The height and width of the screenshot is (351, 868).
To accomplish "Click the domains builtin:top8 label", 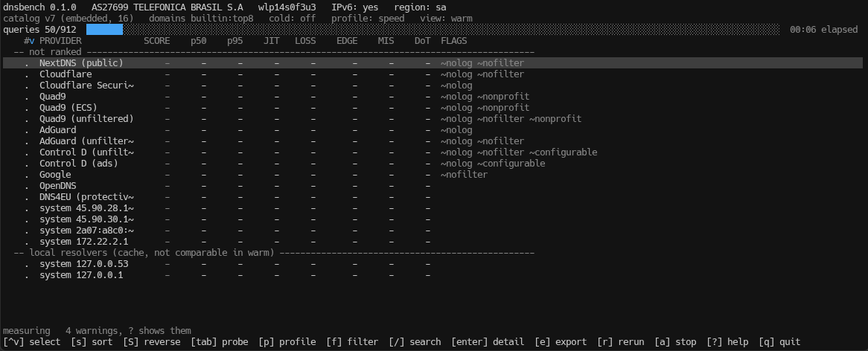I will 202,19.
